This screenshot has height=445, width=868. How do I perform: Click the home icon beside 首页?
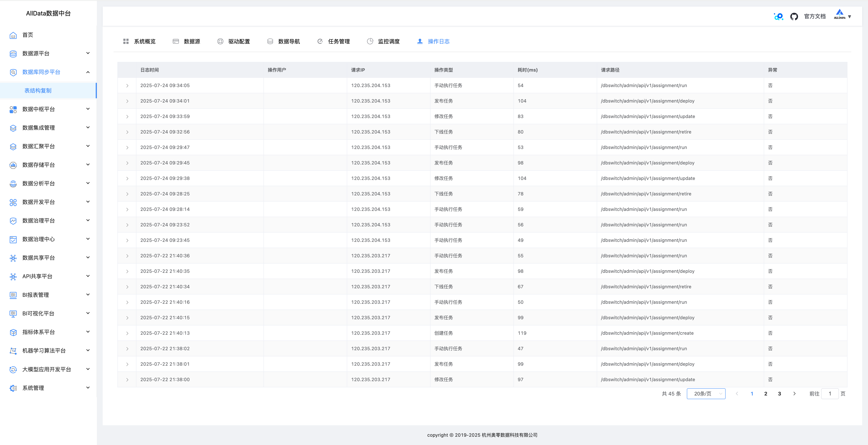(13, 35)
